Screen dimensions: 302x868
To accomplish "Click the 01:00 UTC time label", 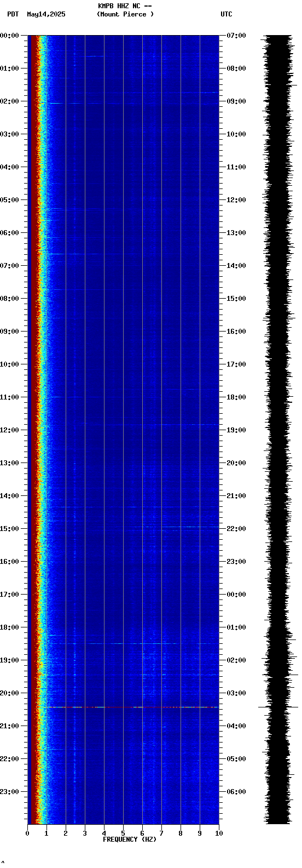I will (236, 627).
